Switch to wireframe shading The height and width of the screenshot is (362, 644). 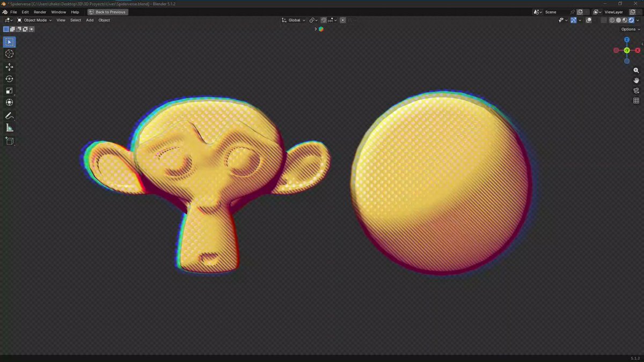point(612,20)
